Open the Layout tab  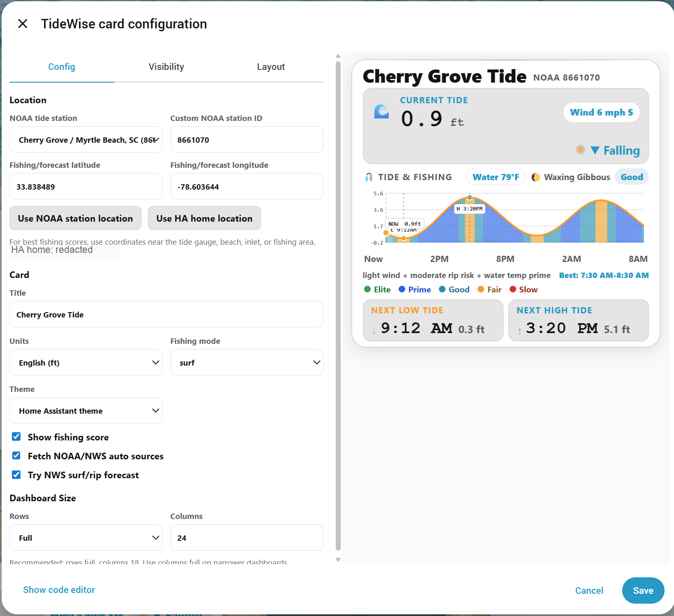point(271,67)
